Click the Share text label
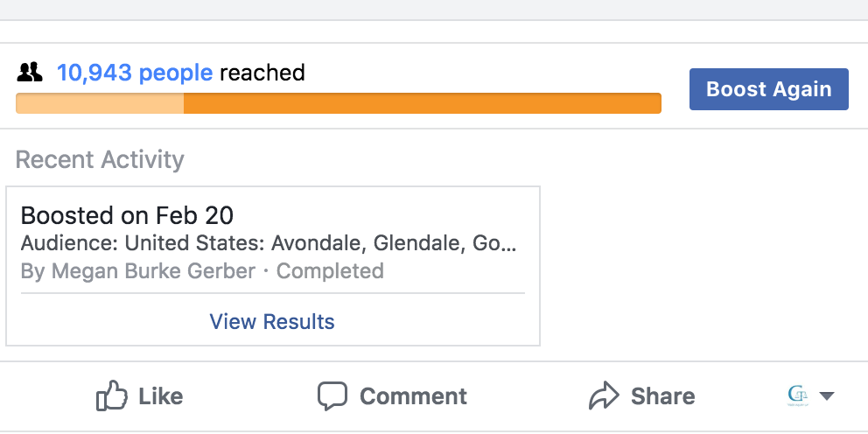868x434 pixels. tap(662, 396)
